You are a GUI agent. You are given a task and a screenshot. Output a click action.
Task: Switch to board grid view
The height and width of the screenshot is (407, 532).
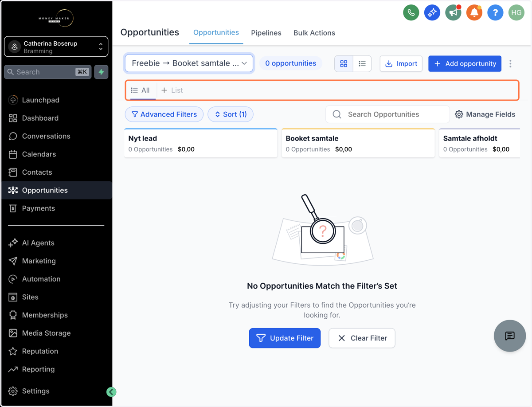(x=344, y=64)
